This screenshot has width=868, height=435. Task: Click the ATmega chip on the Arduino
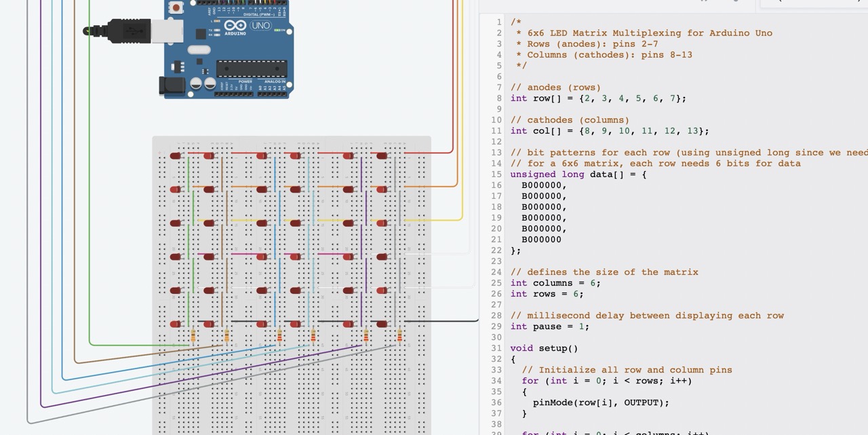(x=251, y=69)
